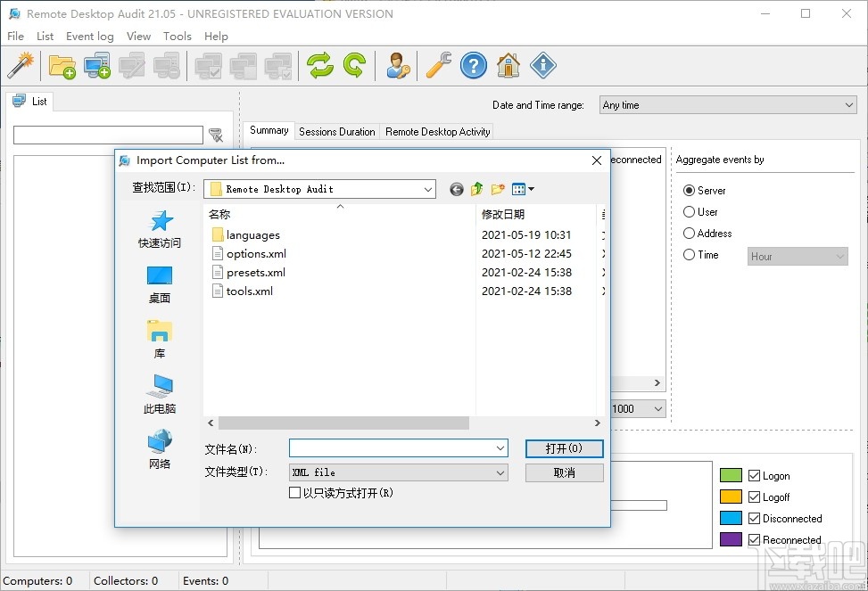Click the green refresh arrows toolbar icon
This screenshot has height=591, width=868.
[319, 64]
